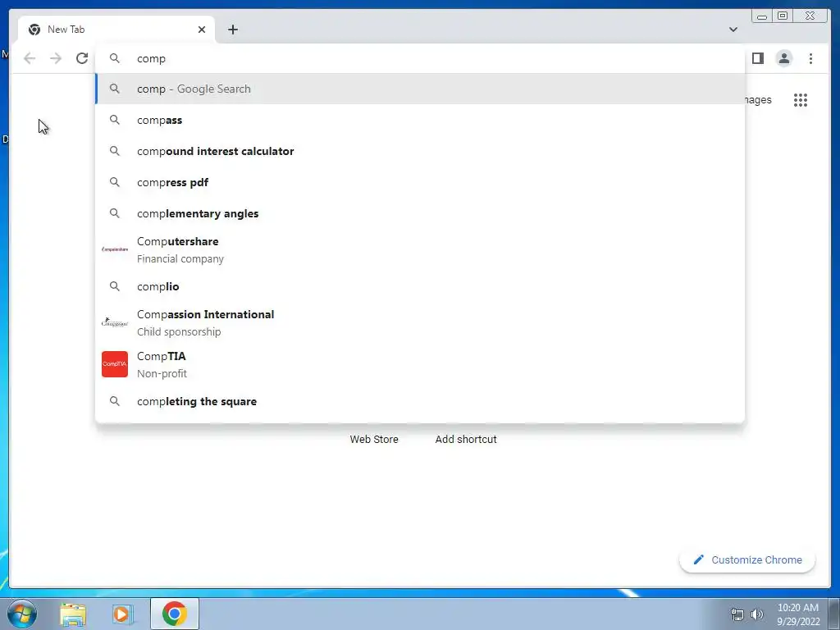
Task: Click the back navigation arrow
Action: pyautogui.click(x=30, y=58)
